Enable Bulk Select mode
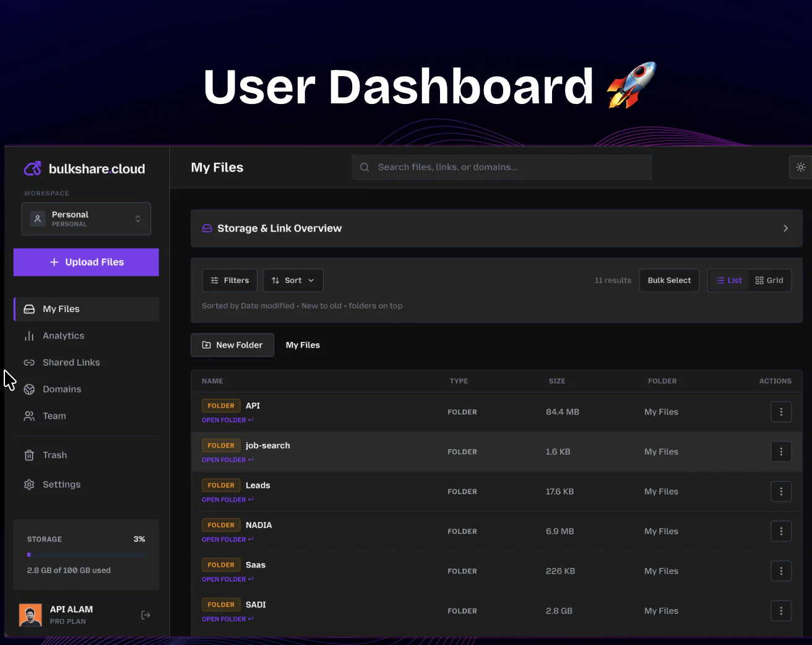Image resolution: width=812 pixels, height=645 pixels. (669, 280)
